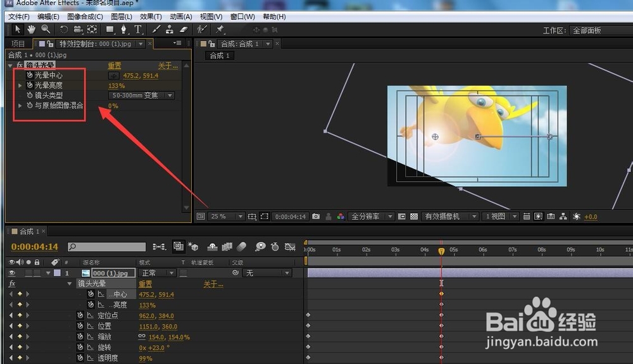
Task: Switch to the 项目 panel tab
Action: pyautogui.click(x=18, y=44)
